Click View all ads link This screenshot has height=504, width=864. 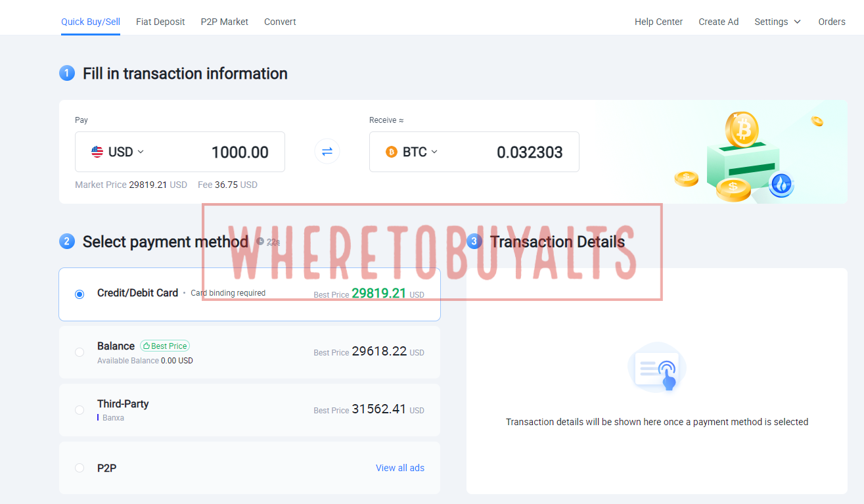coord(400,468)
